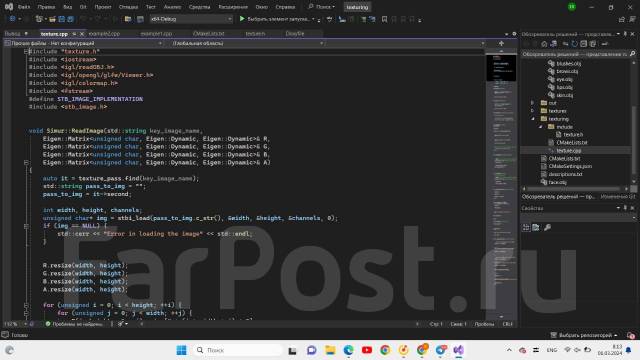Viewport: 640px width, 360px height.
Task: Switch to the Вывод tab
Action: pos(12,34)
